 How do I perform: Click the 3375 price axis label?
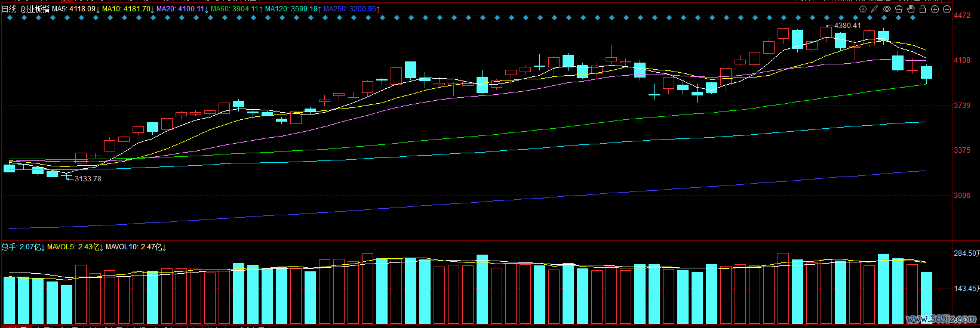point(962,150)
